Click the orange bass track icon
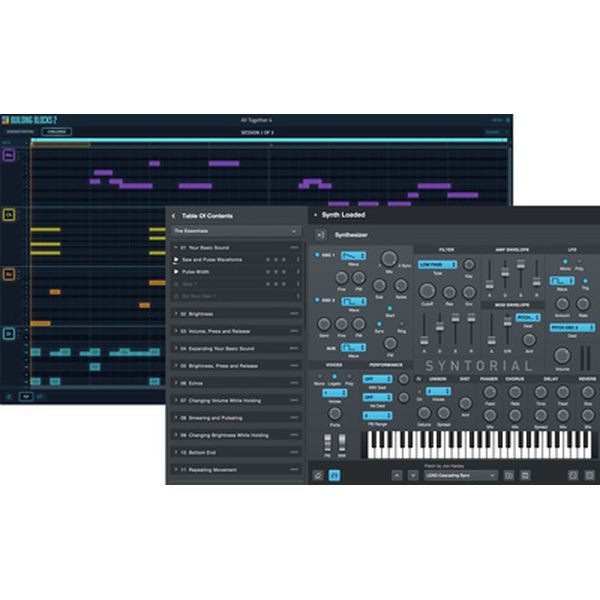Image resolution: width=600 pixels, height=600 pixels. click(9, 273)
